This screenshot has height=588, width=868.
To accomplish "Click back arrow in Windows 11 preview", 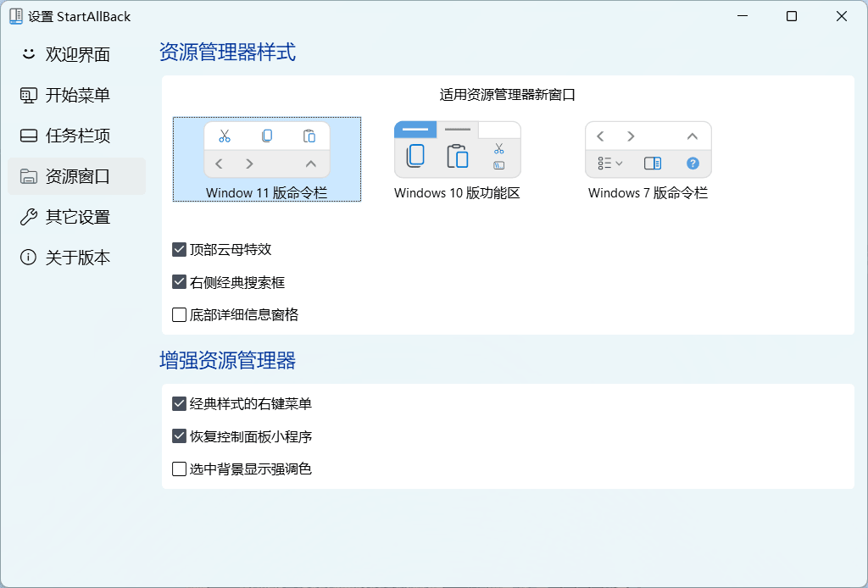I will tap(220, 164).
